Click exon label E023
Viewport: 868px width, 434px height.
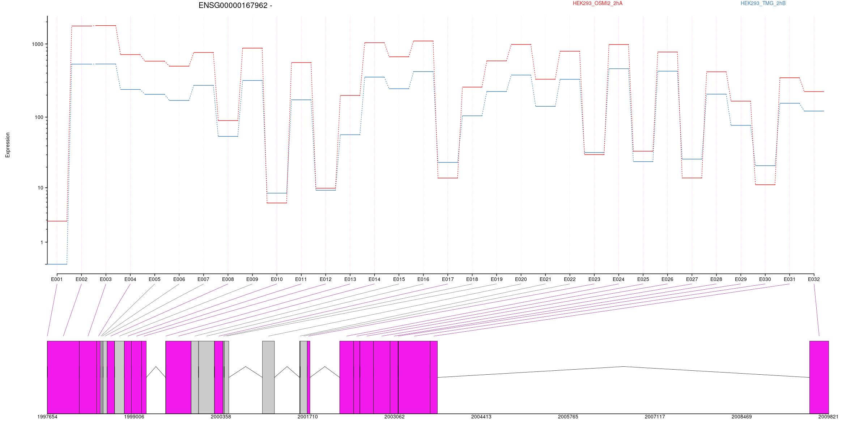click(594, 279)
